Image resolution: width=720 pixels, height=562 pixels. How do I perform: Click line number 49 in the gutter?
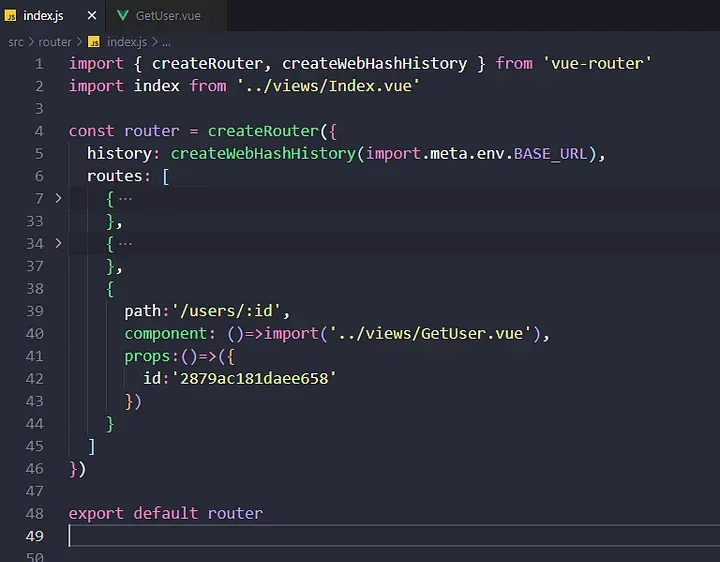(35, 536)
